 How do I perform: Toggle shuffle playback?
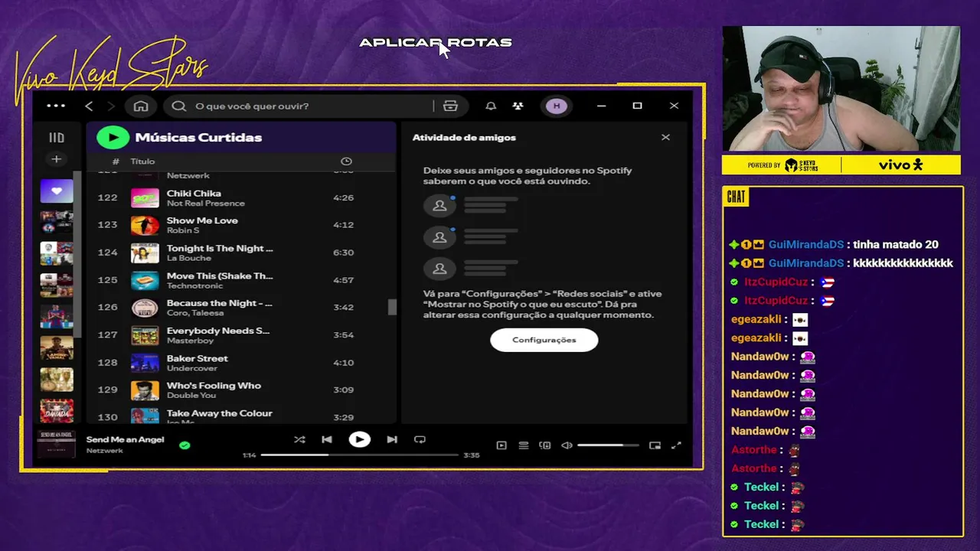[299, 439]
